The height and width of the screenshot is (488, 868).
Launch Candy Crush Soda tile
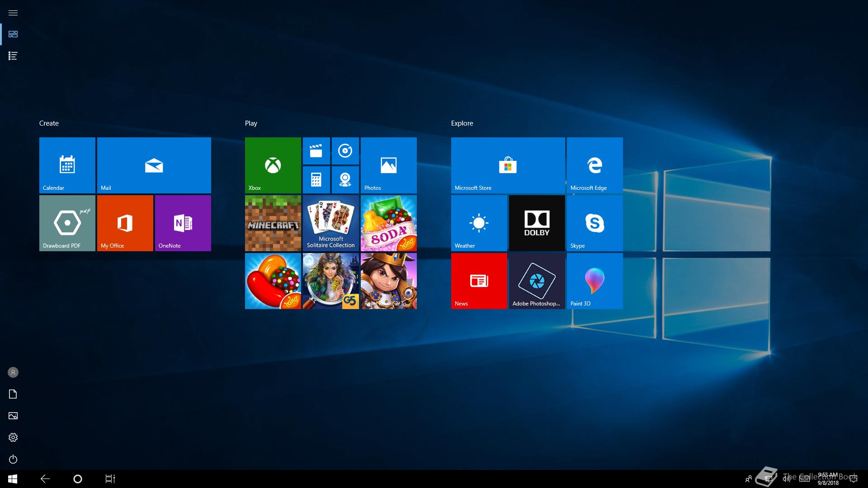click(x=389, y=223)
